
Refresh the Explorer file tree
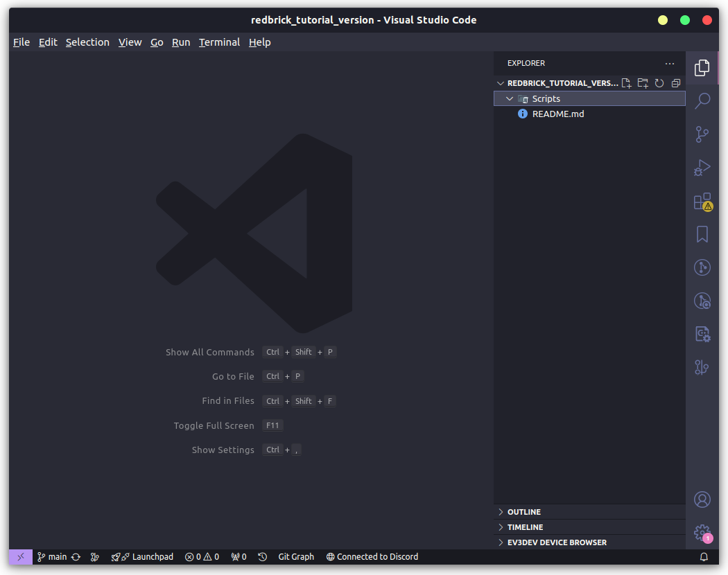coord(659,83)
